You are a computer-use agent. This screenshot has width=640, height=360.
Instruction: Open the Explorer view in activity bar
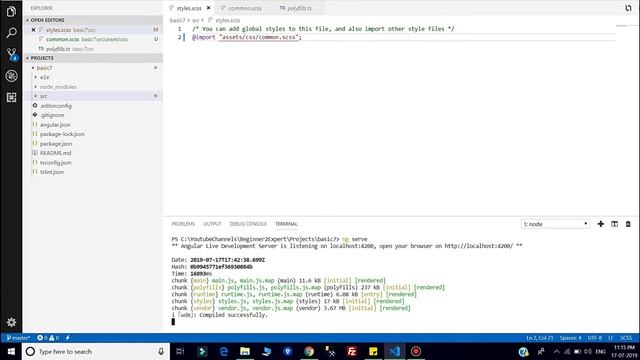coord(11,11)
